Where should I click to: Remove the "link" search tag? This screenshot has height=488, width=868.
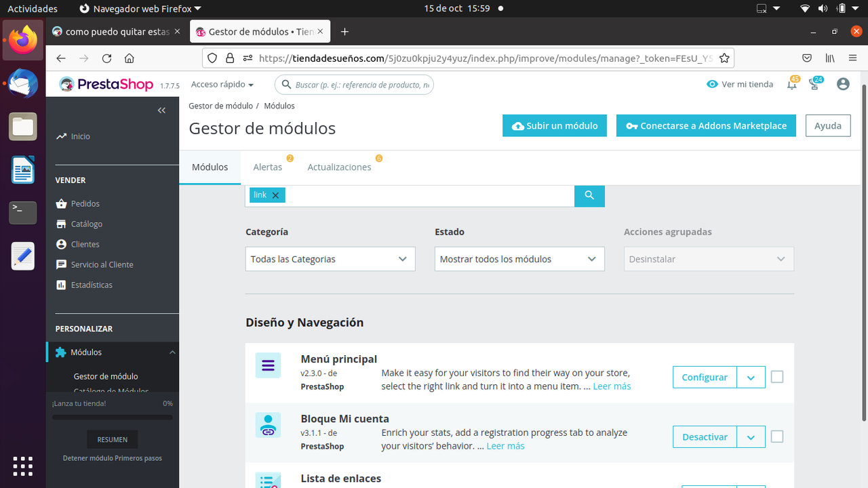point(275,195)
